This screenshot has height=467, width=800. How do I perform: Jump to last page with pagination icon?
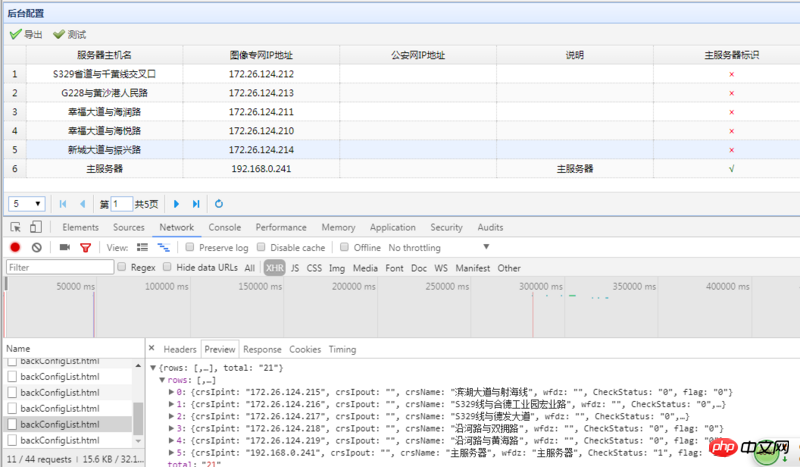(196, 204)
